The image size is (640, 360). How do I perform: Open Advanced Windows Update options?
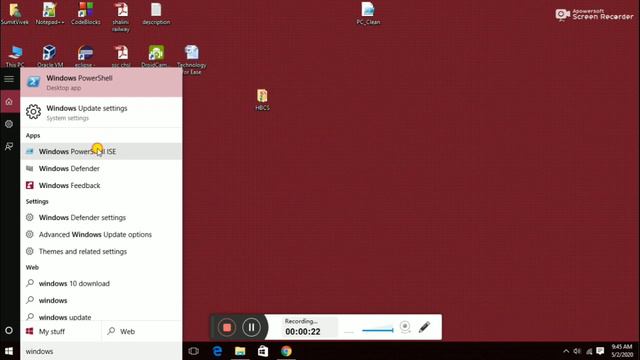point(101,235)
